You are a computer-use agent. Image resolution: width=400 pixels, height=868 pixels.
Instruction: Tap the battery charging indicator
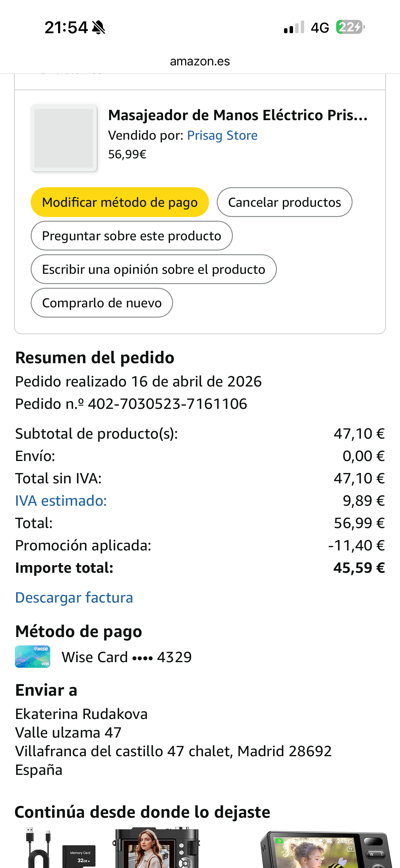coord(350,27)
